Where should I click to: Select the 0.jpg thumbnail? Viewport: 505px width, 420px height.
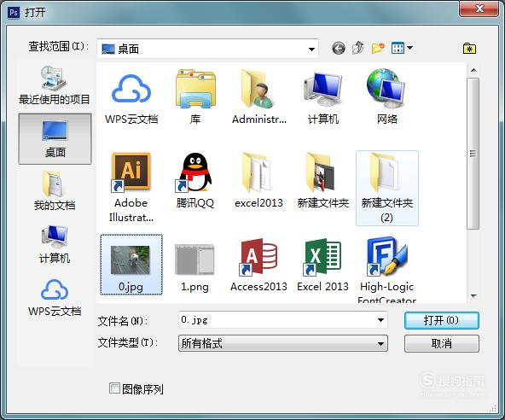coord(131,265)
